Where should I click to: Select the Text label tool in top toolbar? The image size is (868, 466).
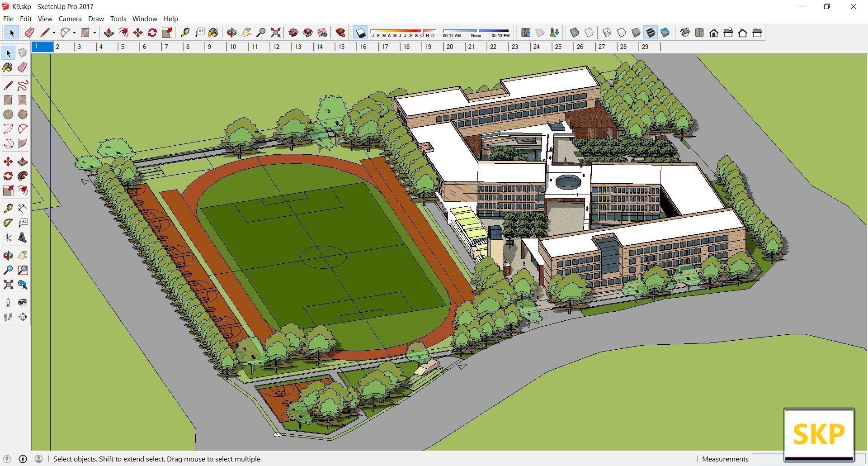tap(199, 33)
